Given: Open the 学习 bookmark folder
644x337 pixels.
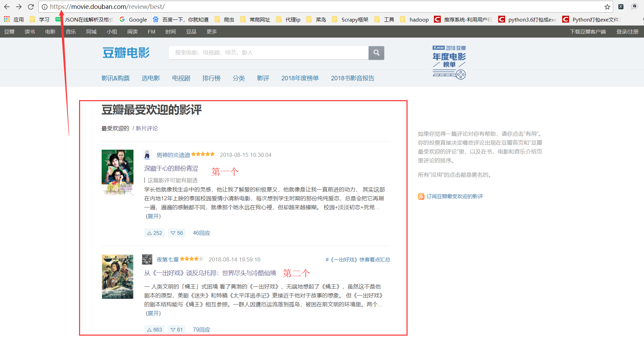Looking at the screenshot, I should pos(40,19).
